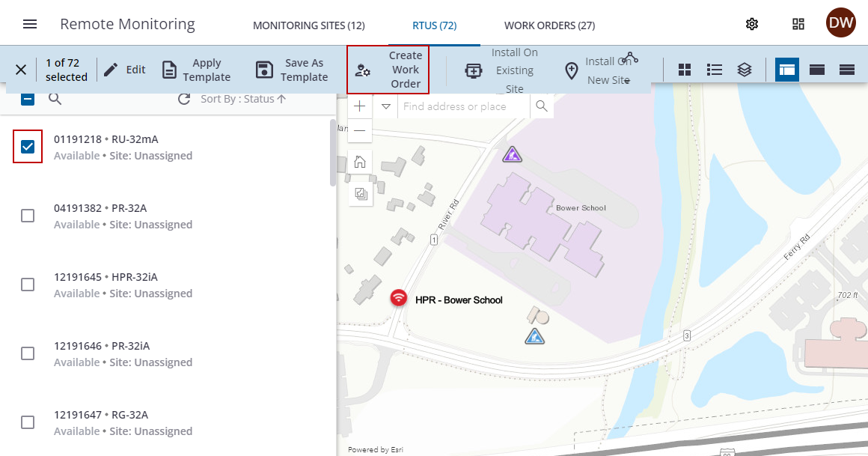This screenshot has width=868, height=456.
Task: Zoom in on the map
Action: (360, 106)
